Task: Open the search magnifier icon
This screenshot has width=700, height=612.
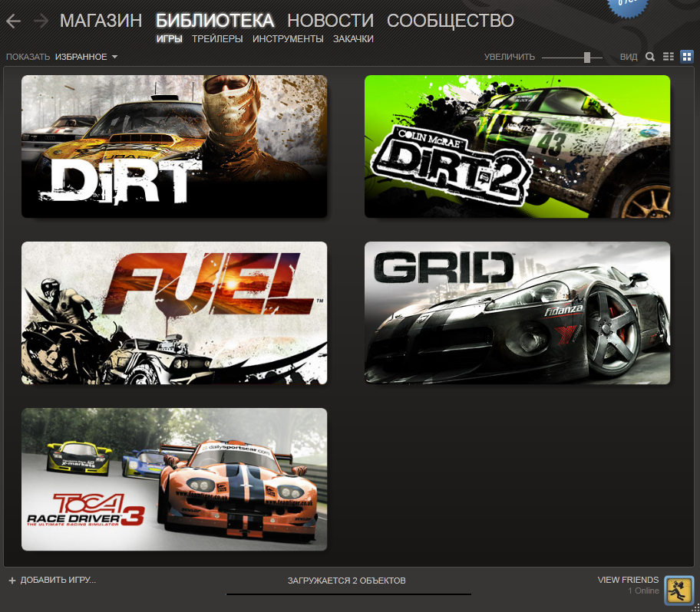Action: tap(650, 57)
